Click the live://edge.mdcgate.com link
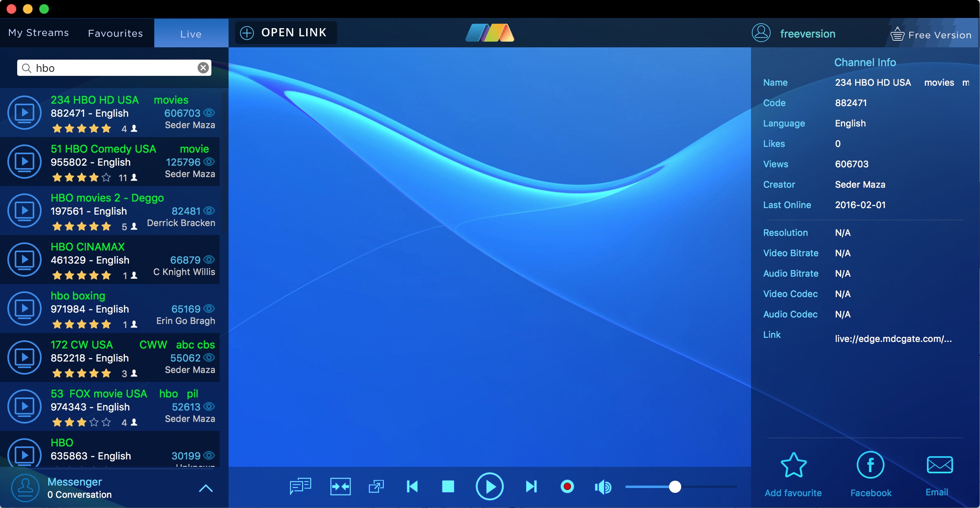Image resolution: width=980 pixels, height=508 pixels. click(x=893, y=339)
